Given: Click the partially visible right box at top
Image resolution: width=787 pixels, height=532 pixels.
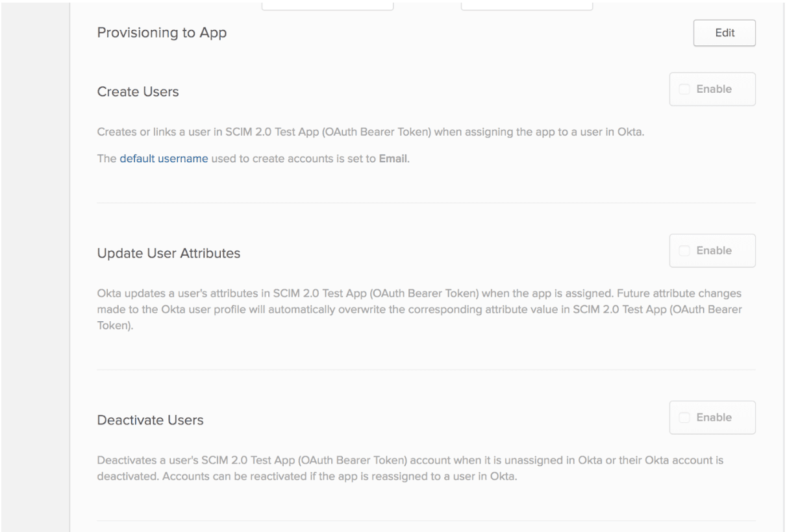Looking at the screenshot, I should pos(527,6).
